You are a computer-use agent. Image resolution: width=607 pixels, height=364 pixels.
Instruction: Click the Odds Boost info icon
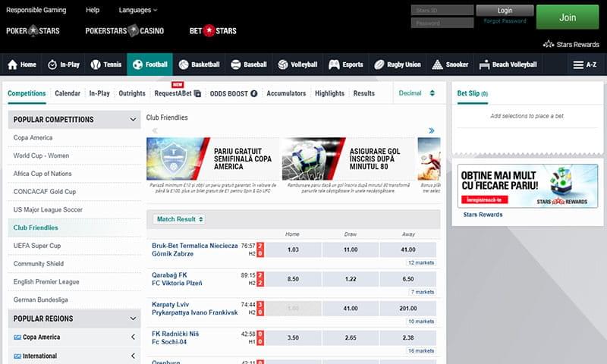tap(254, 93)
